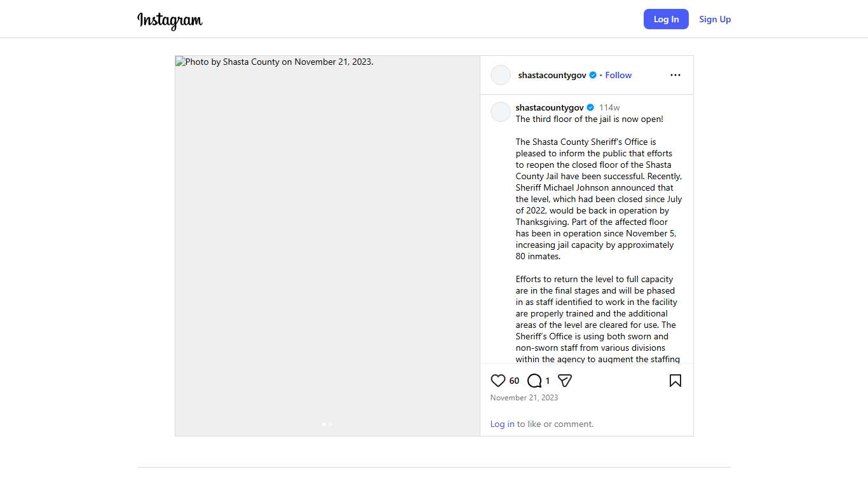The width and height of the screenshot is (868, 488).
Task: Click the 114w timestamp
Action: 609,107
